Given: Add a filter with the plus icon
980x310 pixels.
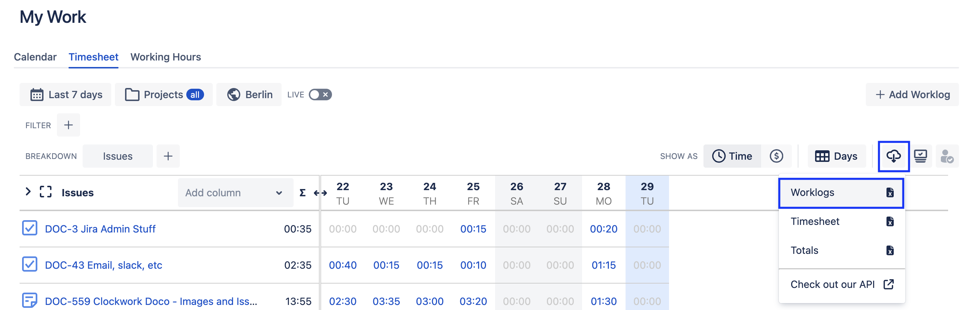Looking at the screenshot, I should pos(68,125).
